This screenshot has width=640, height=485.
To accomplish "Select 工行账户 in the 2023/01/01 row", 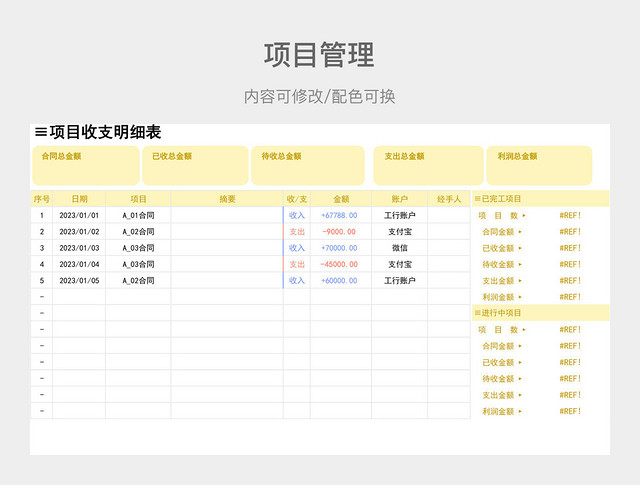I will 400,215.
